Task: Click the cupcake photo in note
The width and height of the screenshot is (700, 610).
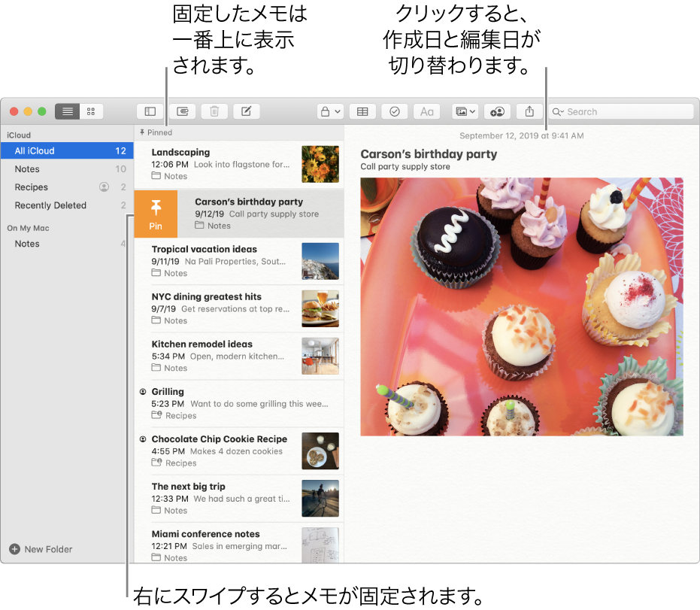Action: (522, 307)
